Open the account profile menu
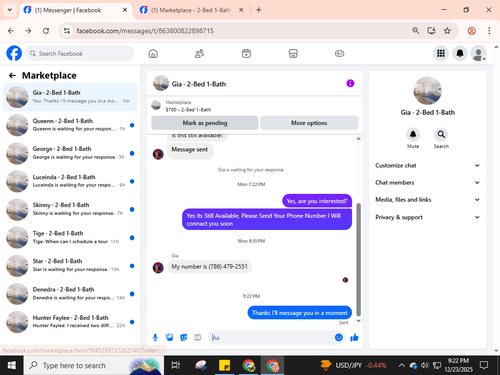This screenshot has height=375, width=500. click(478, 53)
